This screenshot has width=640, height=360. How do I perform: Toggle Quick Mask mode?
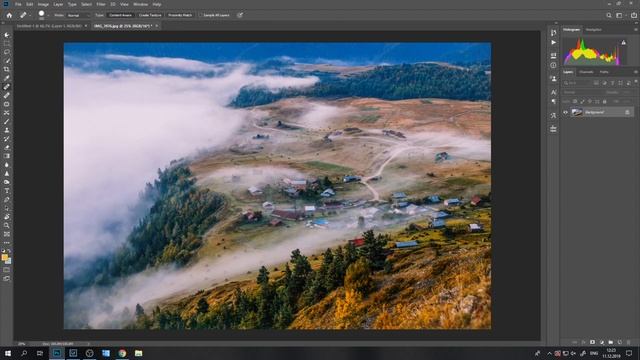(7, 270)
